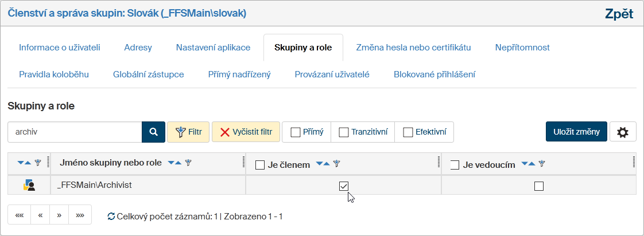Click into the 'archiv' search field

[75, 132]
